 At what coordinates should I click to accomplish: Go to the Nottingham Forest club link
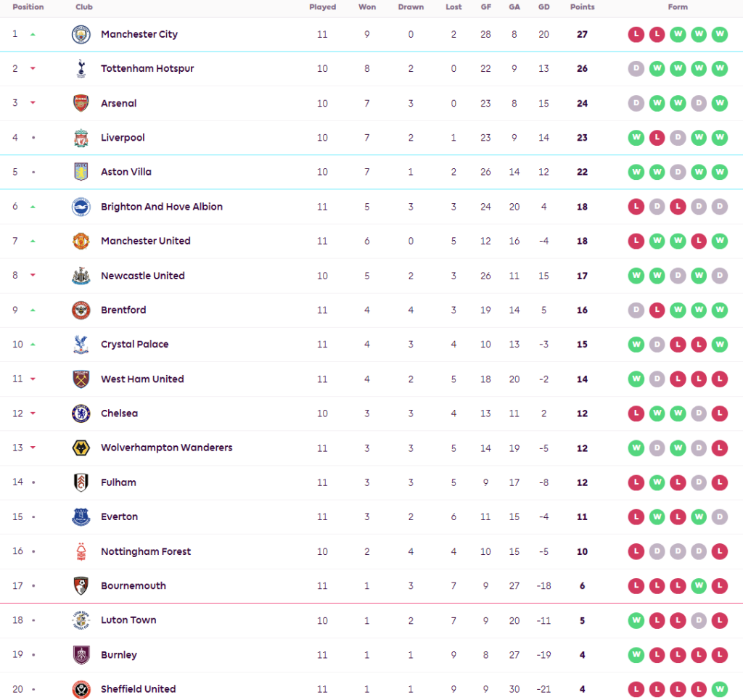(x=146, y=551)
